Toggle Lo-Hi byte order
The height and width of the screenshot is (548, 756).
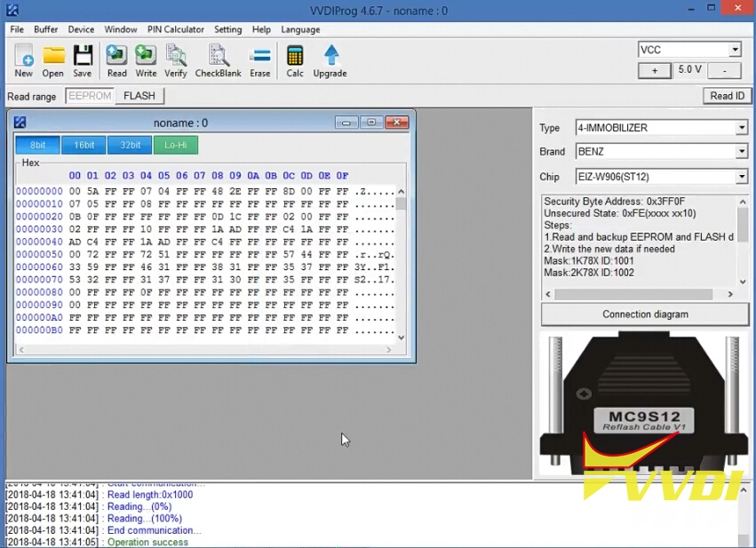point(176,145)
